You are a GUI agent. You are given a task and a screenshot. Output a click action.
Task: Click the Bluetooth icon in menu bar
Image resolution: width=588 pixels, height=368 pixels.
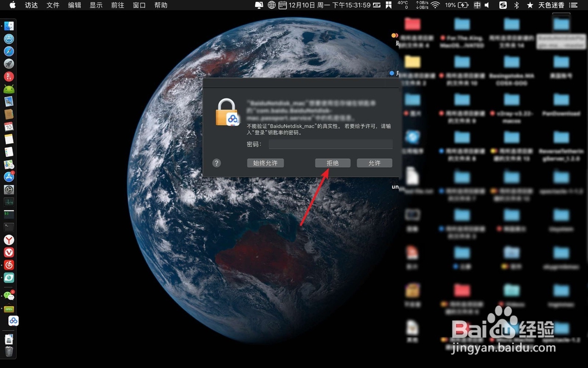click(x=516, y=5)
